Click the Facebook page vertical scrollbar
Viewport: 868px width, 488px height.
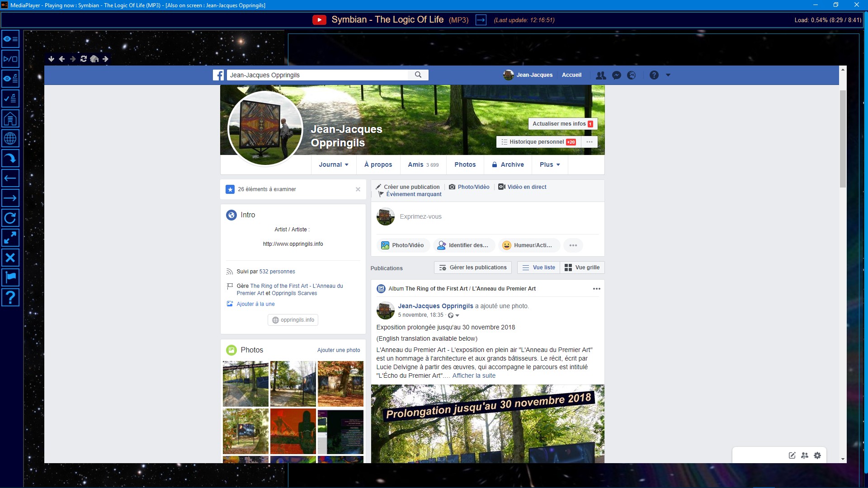click(843, 139)
